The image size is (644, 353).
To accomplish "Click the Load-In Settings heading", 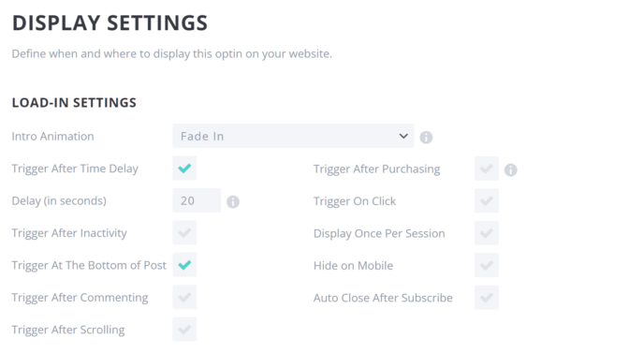I will point(74,102).
